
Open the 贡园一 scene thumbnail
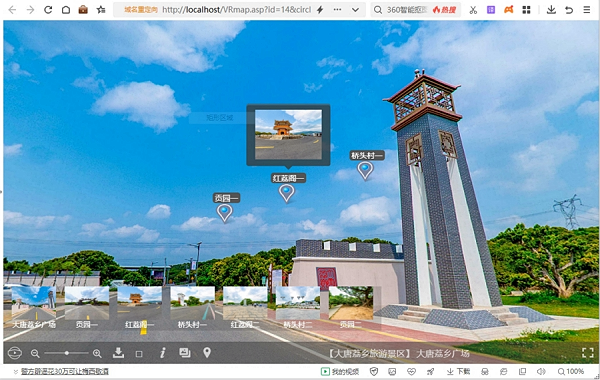click(x=87, y=303)
